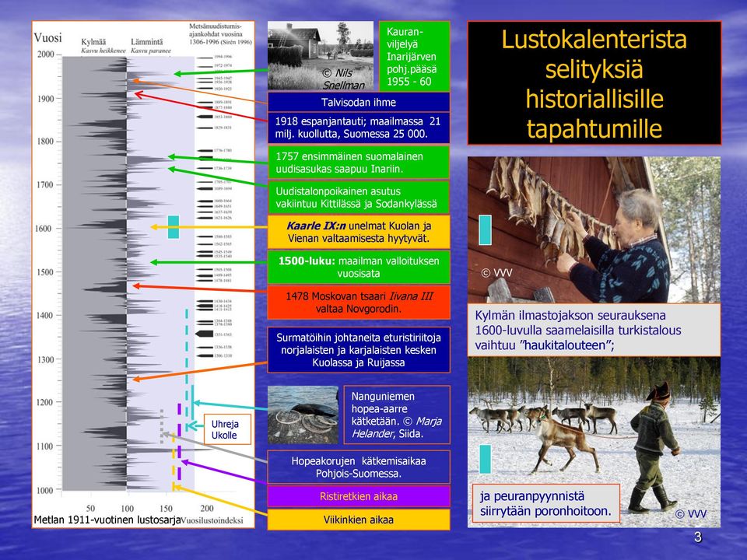Select the yellow 'Kaarle IX:n unelmat' box
This screenshot has width=747, height=560.
pyautogui.click(x=359, y=232)
